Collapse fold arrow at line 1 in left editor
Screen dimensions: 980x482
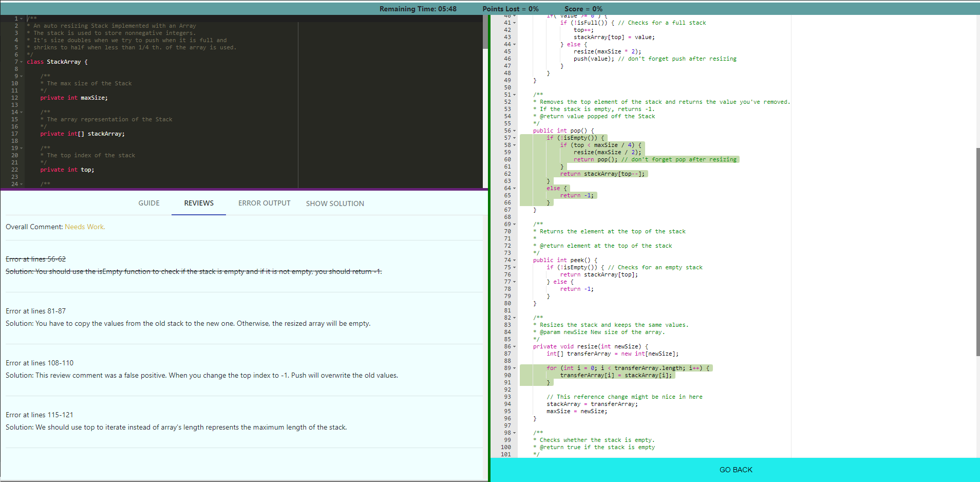(21, 18)
